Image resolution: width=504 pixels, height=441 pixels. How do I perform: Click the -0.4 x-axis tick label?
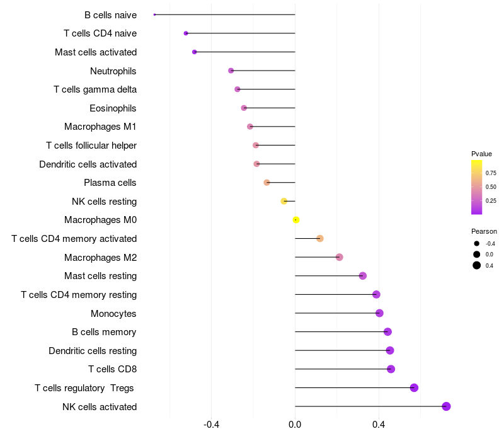[x=211, y=425]
